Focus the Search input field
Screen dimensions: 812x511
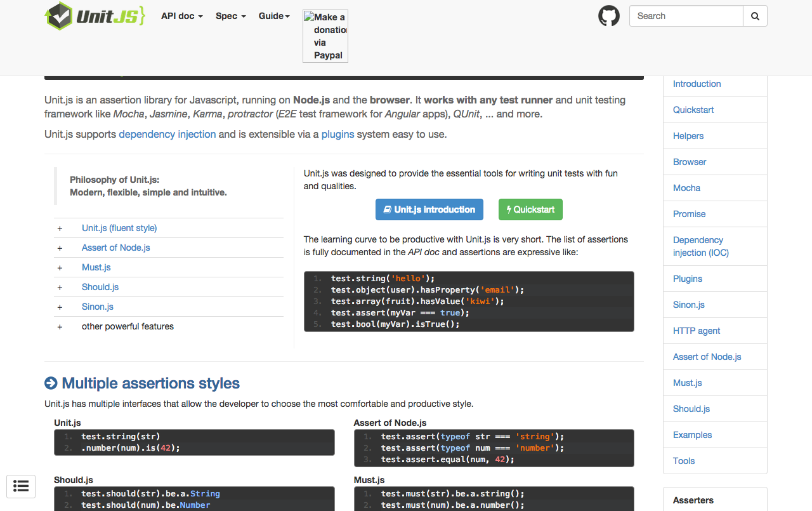686,16
